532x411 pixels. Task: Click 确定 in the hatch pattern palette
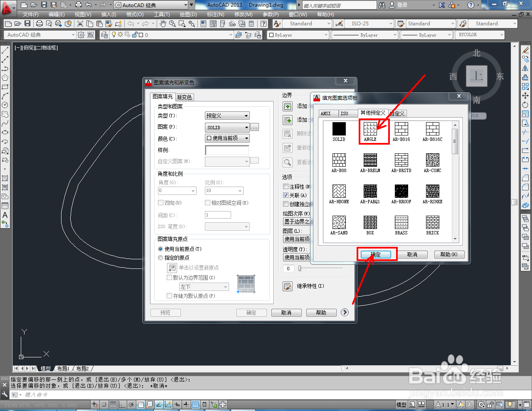coord(376,254)
